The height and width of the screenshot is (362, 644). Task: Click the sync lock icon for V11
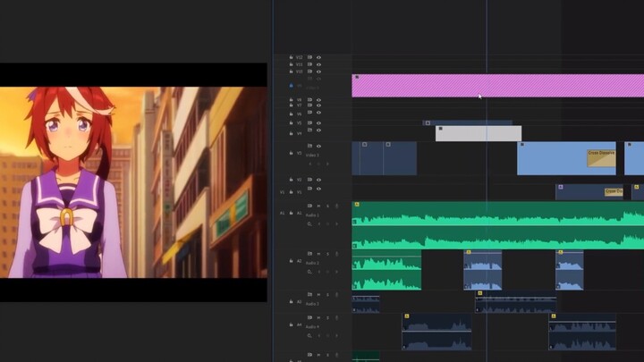pos(309,65)
